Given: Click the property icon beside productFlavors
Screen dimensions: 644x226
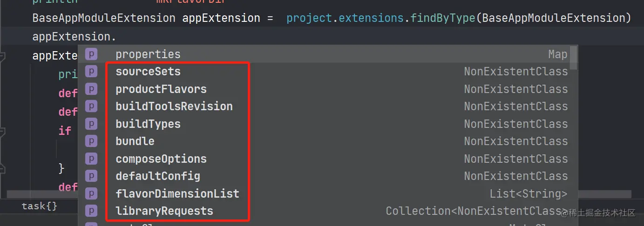Looking at the screenshot, I should coord(91,89).
